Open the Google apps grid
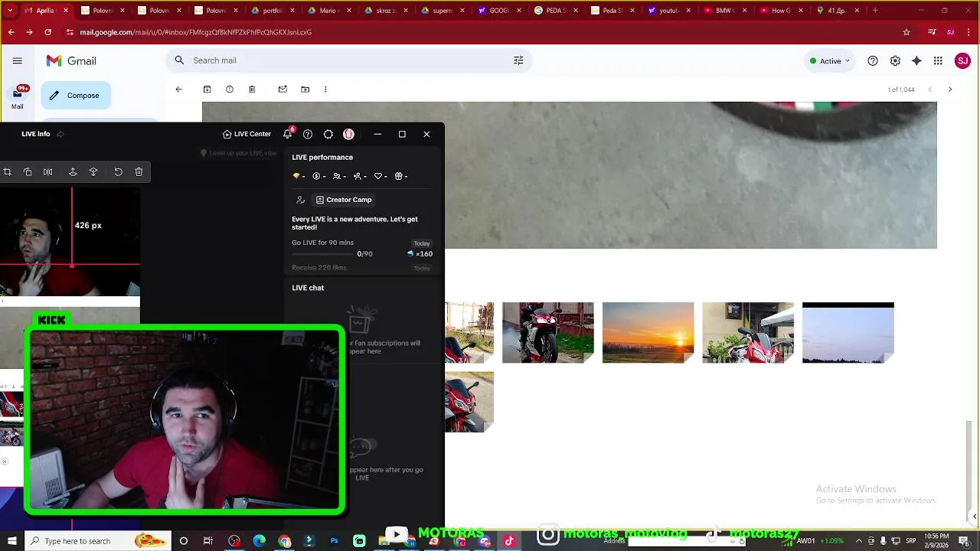This screenshot has height=551, width=980. click(x=938, y=61)
